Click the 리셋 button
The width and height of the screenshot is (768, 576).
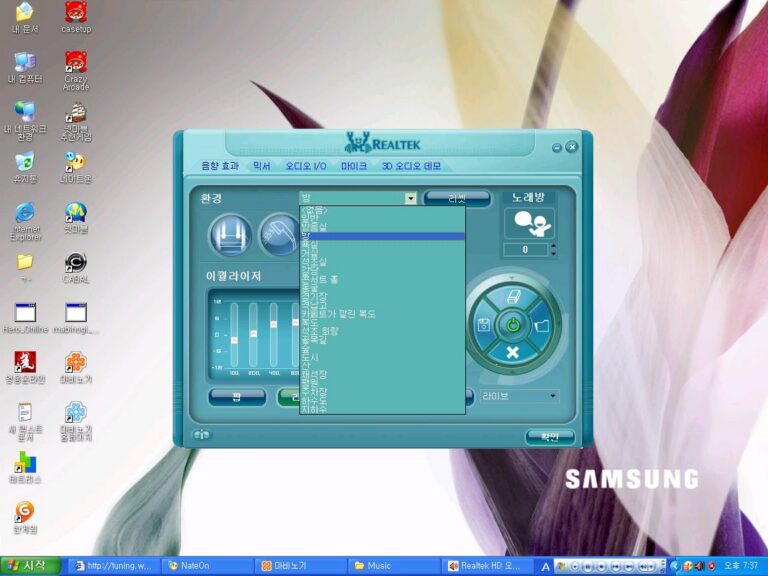pos(456,198)
